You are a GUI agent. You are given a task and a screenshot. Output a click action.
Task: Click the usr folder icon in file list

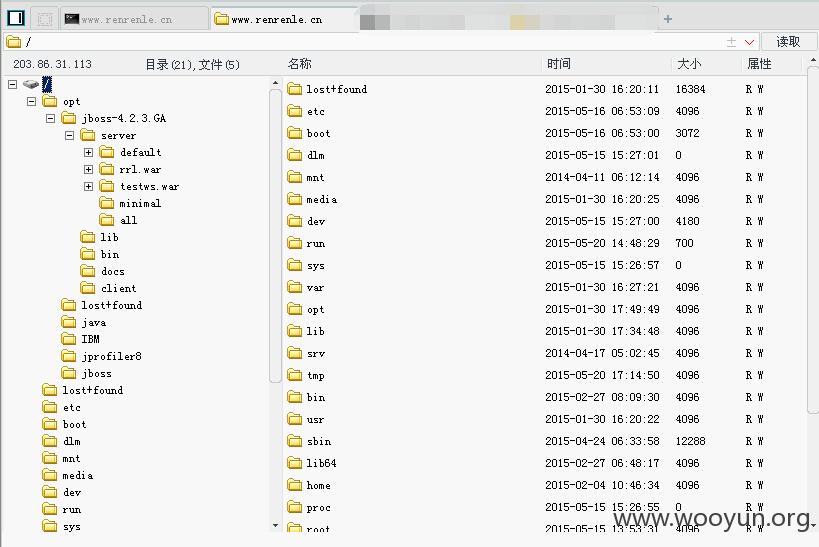[295, 419]
